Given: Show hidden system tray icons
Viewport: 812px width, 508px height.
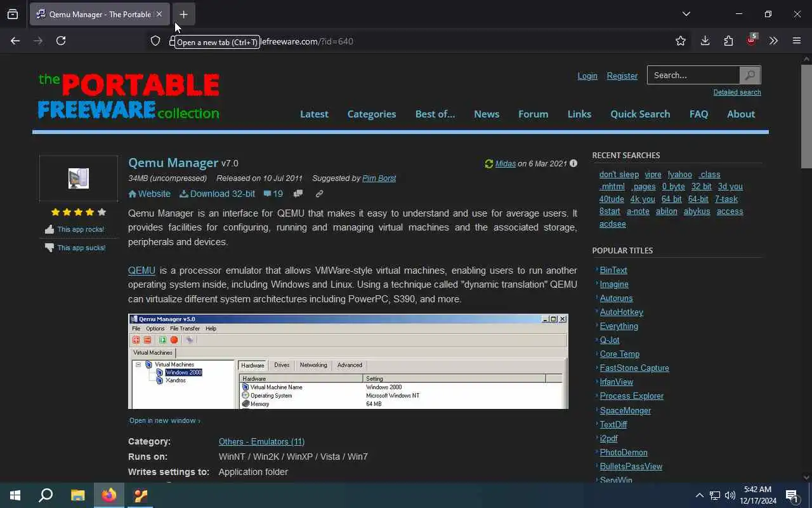Looking at the screenshot, I should pyautogui.click(x=699, y=495).
